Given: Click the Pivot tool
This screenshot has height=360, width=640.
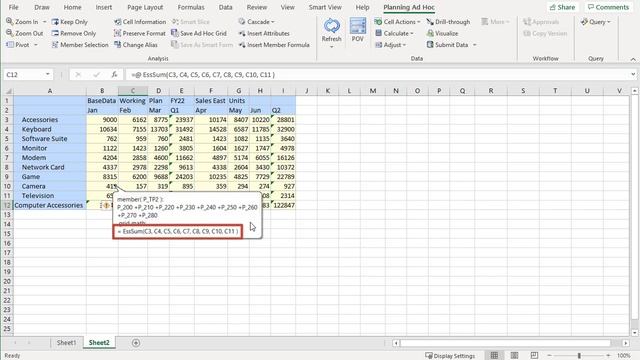Looking at the screenshot, I should (18, 44).
